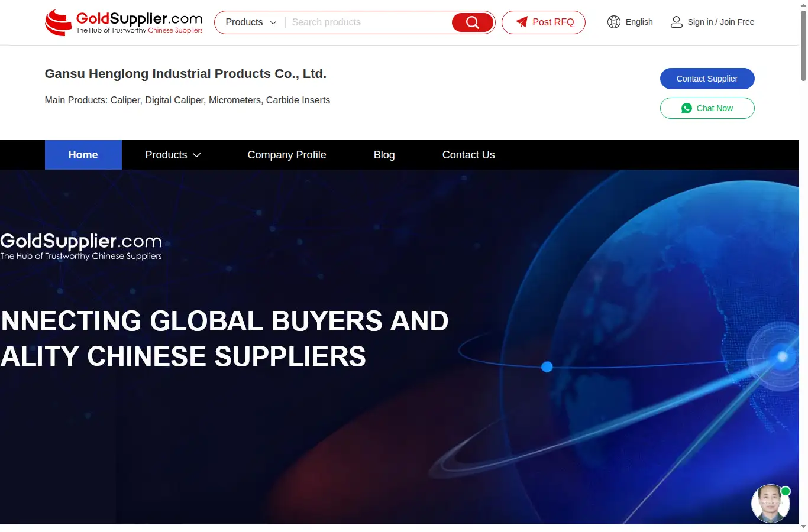Click the chevron next to navbar Products
The image size is (808, 532).
(x=197, y=155)
